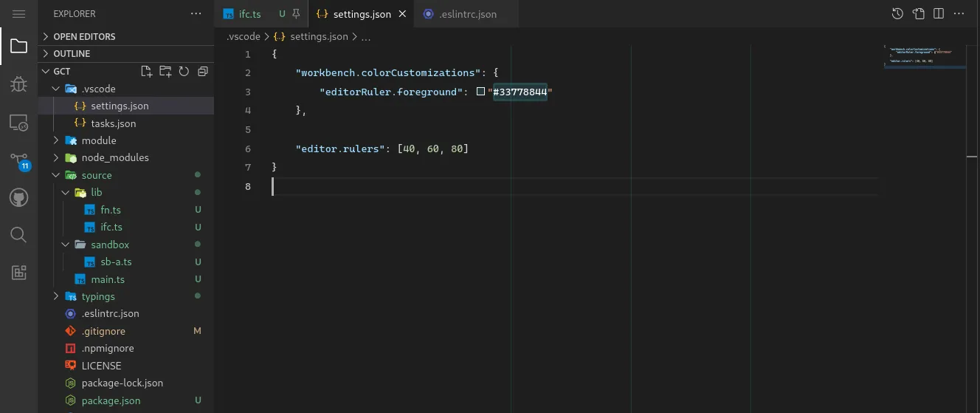Open the editor More Actions ellipsis

(x=959, y=14)
